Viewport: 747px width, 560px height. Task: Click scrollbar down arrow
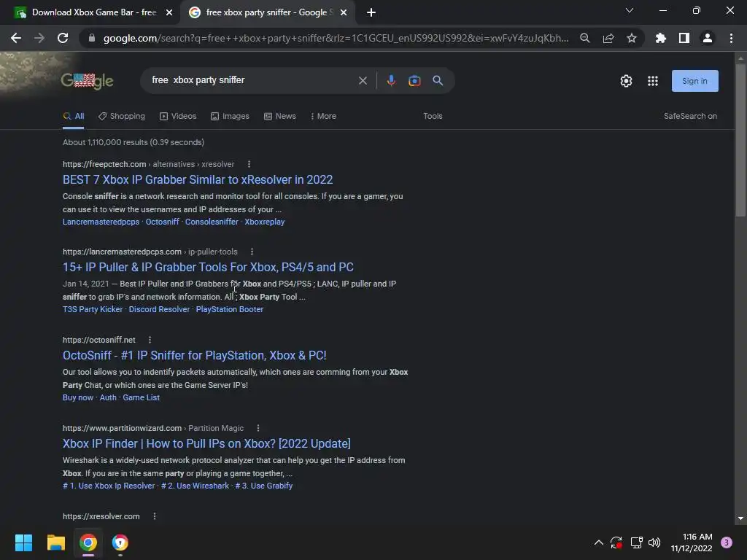pos(740,518)
